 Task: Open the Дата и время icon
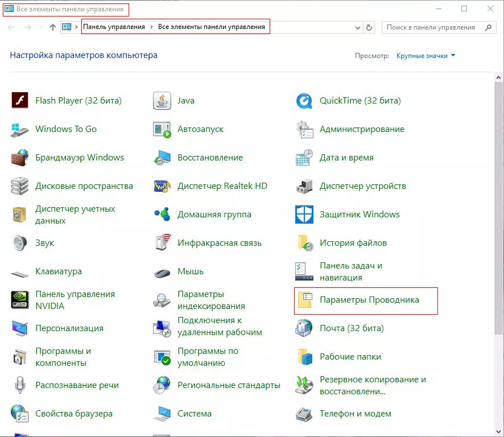click(304, 157)
